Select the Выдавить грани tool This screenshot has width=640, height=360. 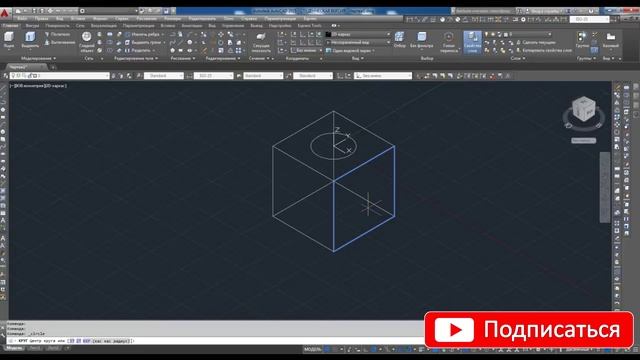[x=144, y=42]
